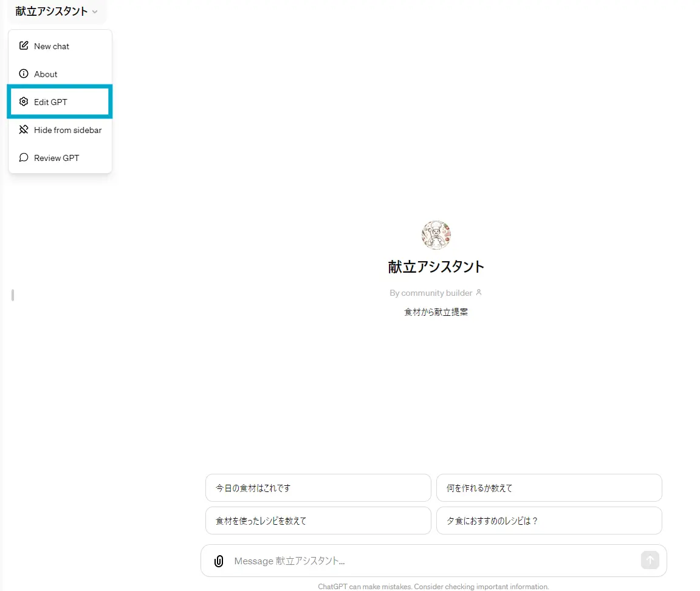The width and height of the screenshot is (700, 591).
Task: Expand the collapsed sidebar handle
Action: (x=12, y=295)
